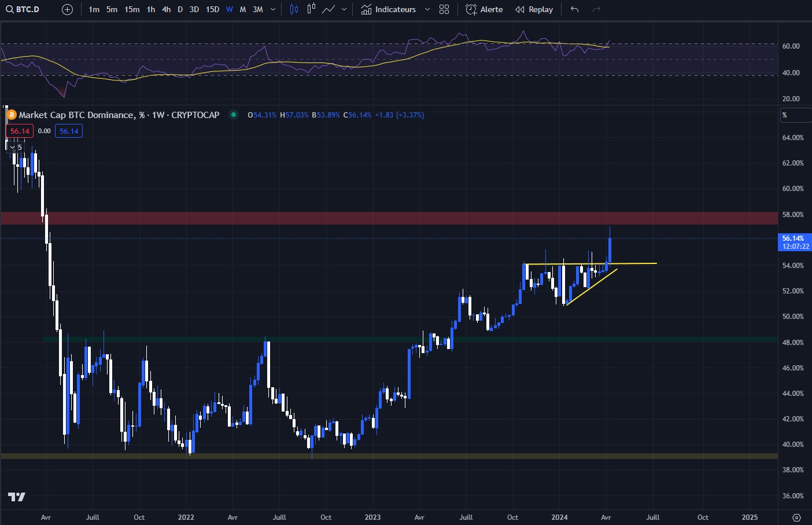Toggle the W weekly timeframe
The width and height of the screenshot is (812, 525).
click(229, 9)
